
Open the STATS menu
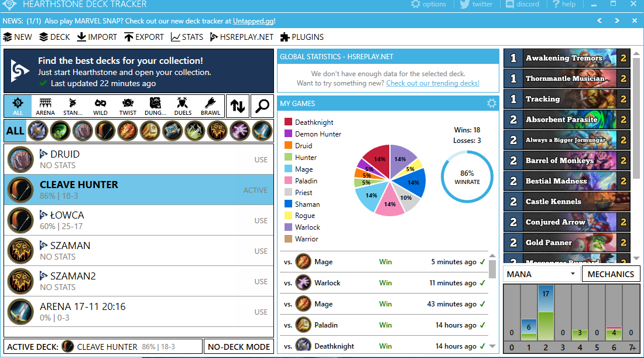tap(187, 37)
